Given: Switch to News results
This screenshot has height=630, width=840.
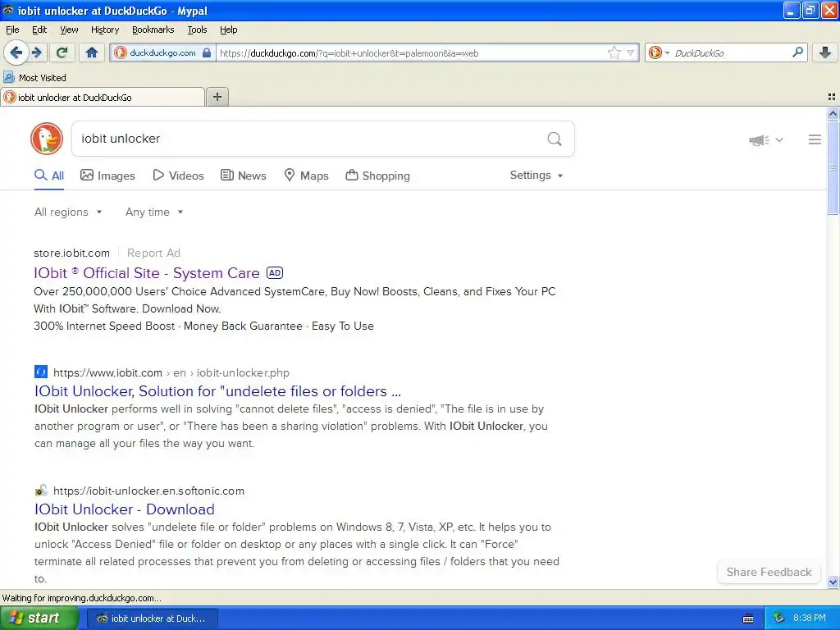Looking at the screenshot, I should point(244,176).
